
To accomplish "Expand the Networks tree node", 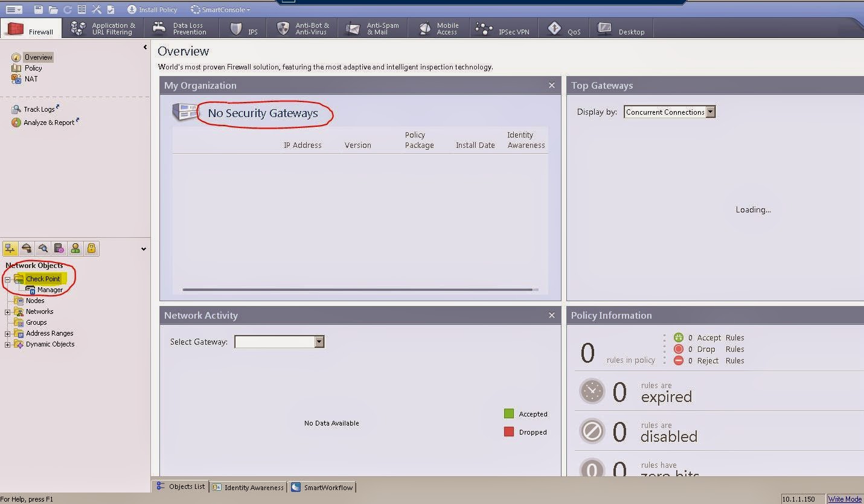I will point(8,311).
